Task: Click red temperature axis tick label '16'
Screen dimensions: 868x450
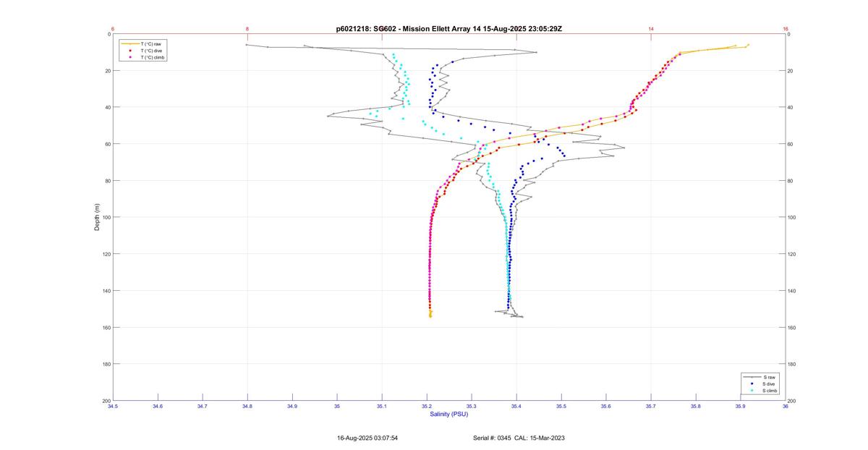Action: point(786,29)
